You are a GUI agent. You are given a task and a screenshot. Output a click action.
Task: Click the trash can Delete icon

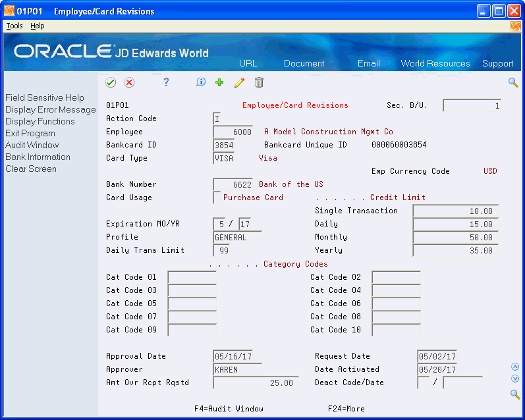point(259,82)
